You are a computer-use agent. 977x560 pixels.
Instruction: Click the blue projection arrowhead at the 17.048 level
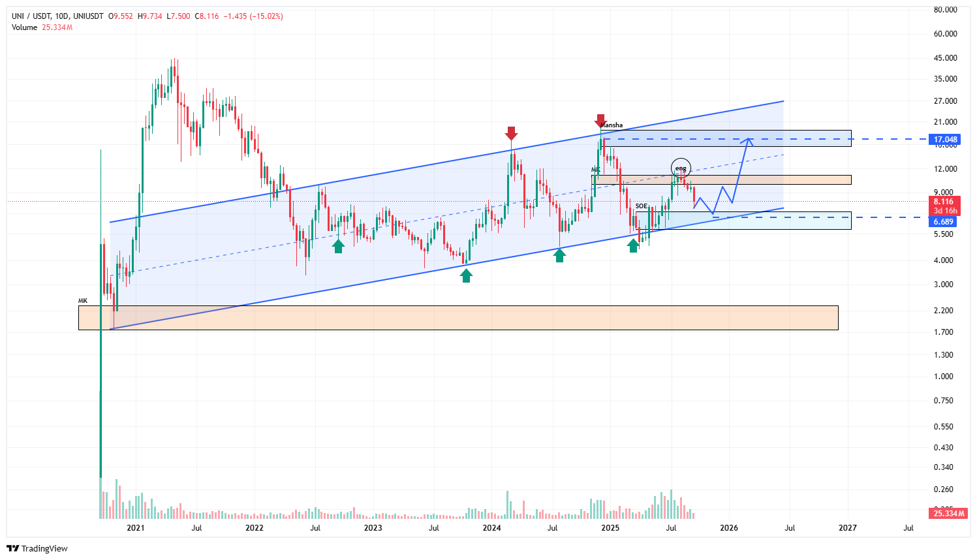[x=749, y=140]
